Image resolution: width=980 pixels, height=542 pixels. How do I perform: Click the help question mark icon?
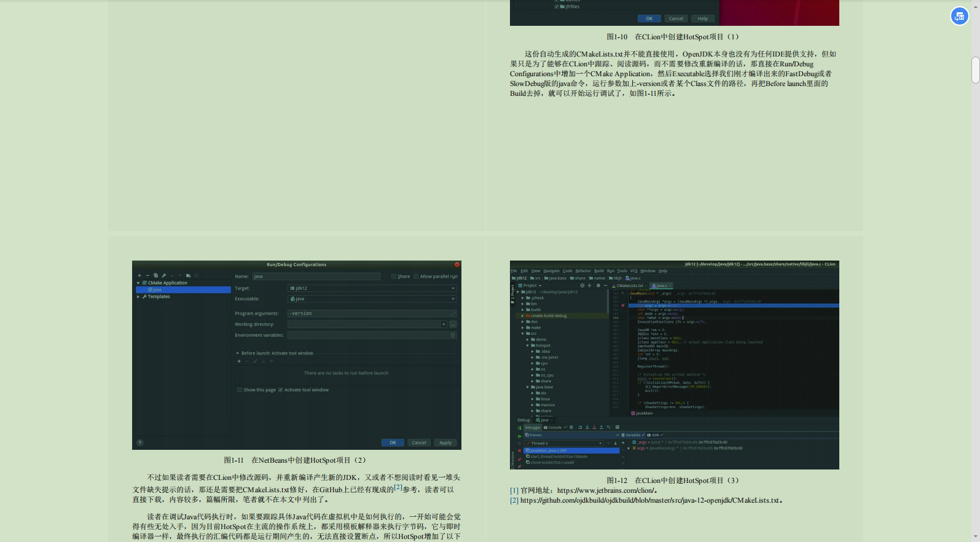point(139,442)
